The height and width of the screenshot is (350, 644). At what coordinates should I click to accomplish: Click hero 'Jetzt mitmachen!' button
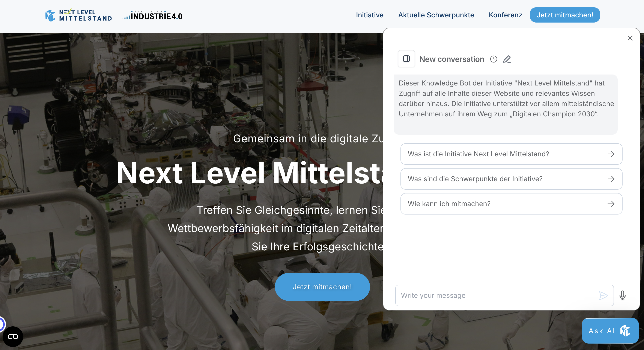click(322, 287)
